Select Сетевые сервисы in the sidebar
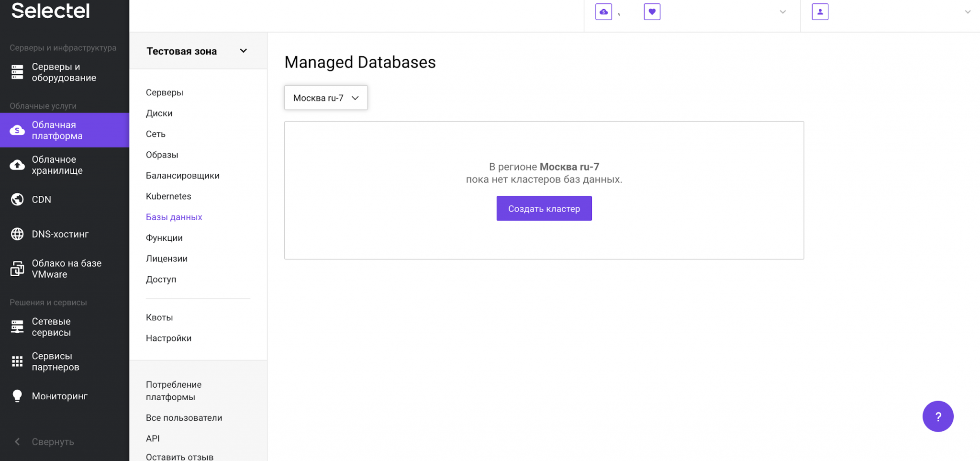 point(51,327)
